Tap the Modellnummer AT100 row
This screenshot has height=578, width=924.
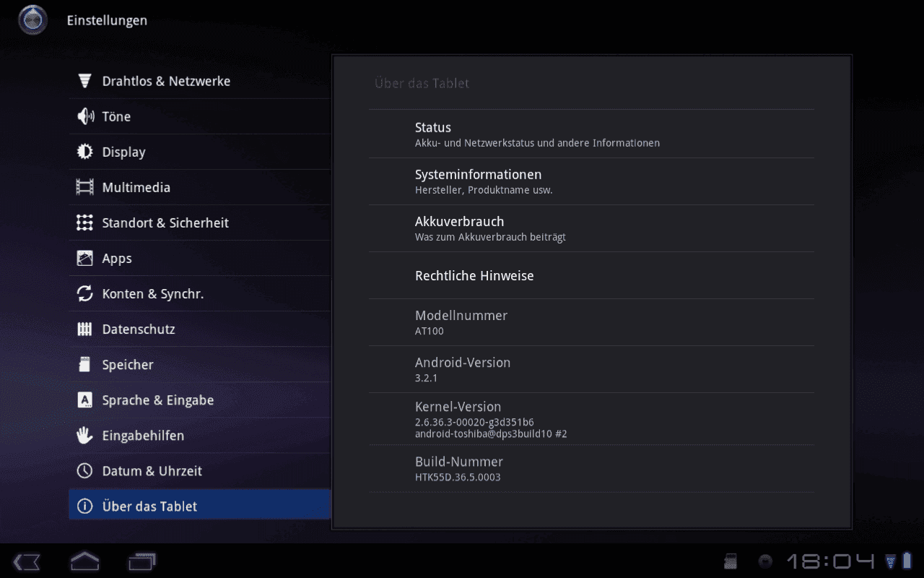pos(591,322)
